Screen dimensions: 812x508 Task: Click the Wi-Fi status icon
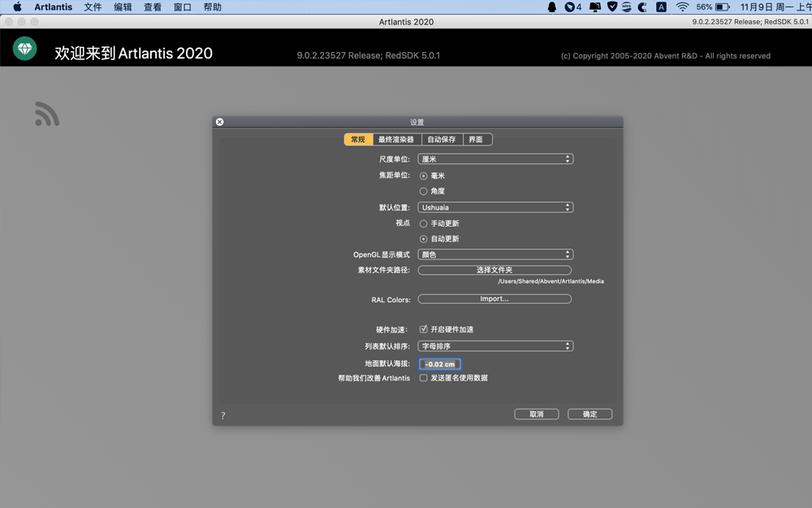click(x=682, y=7)
